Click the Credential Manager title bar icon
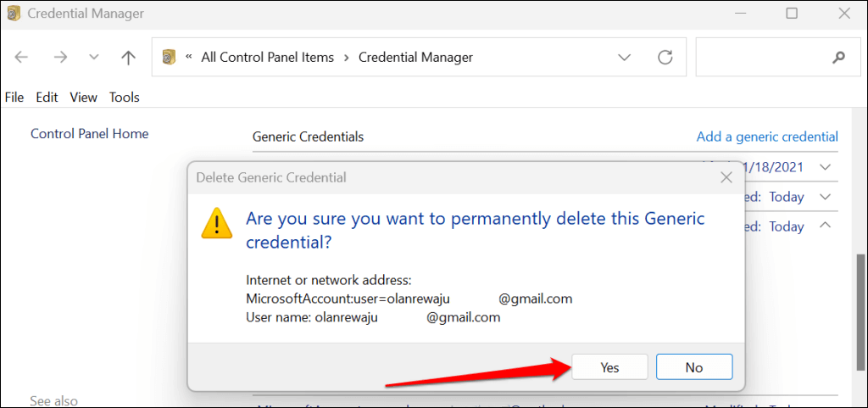The width and height of the screenshot is (868, 408). (x=14, y=14)
